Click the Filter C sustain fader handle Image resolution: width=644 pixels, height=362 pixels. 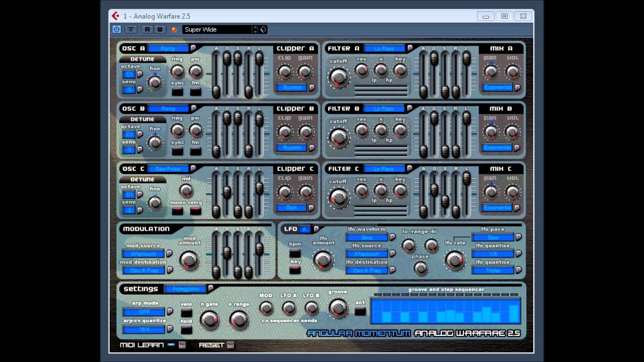(445, 201)
